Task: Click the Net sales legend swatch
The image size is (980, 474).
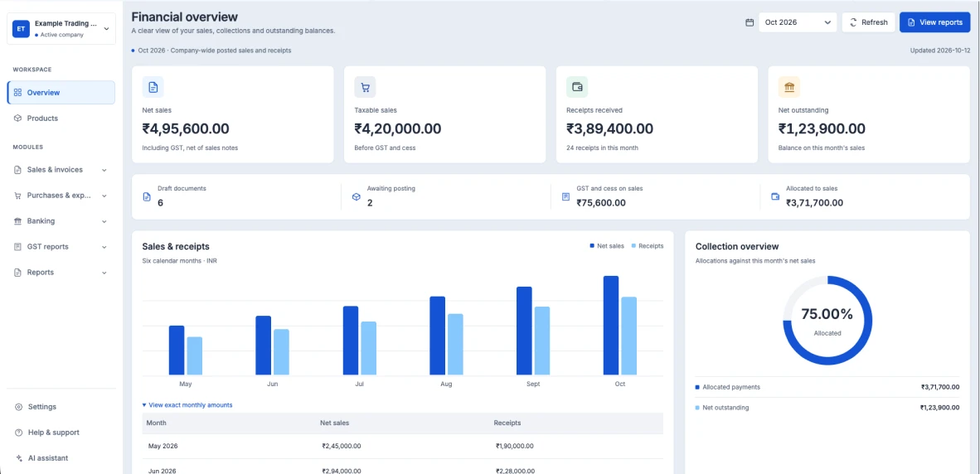Action: pyautogui.click(x=592, y=246)
